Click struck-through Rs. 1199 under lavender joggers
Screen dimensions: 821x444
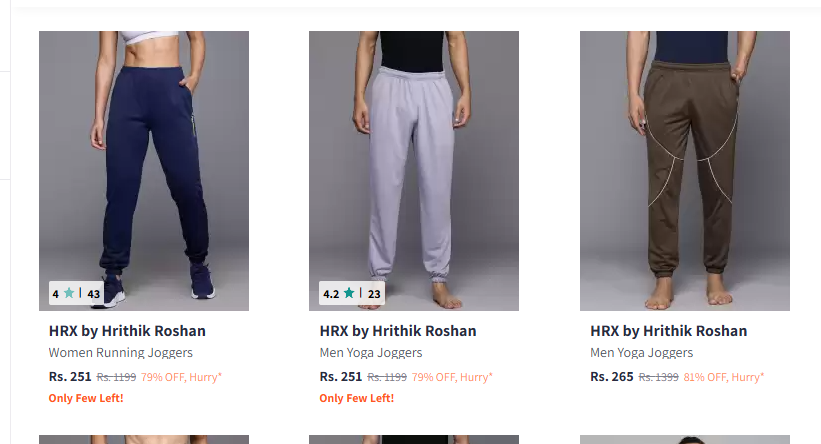point(386,377)
